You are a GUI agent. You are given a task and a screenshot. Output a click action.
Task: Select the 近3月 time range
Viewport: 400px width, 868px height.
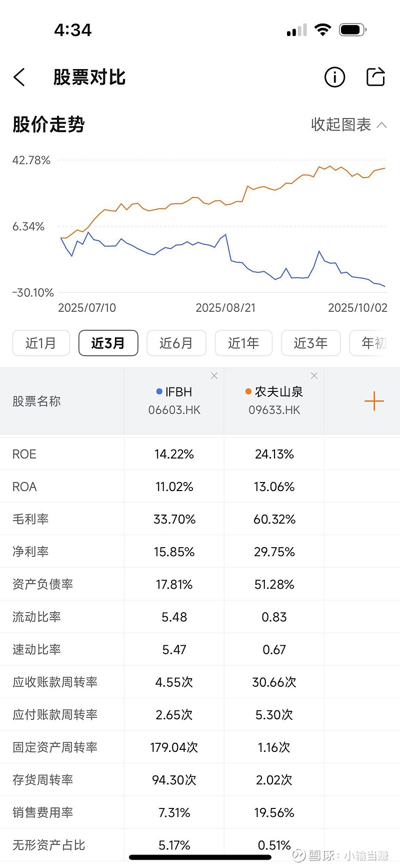pos(108,343)
